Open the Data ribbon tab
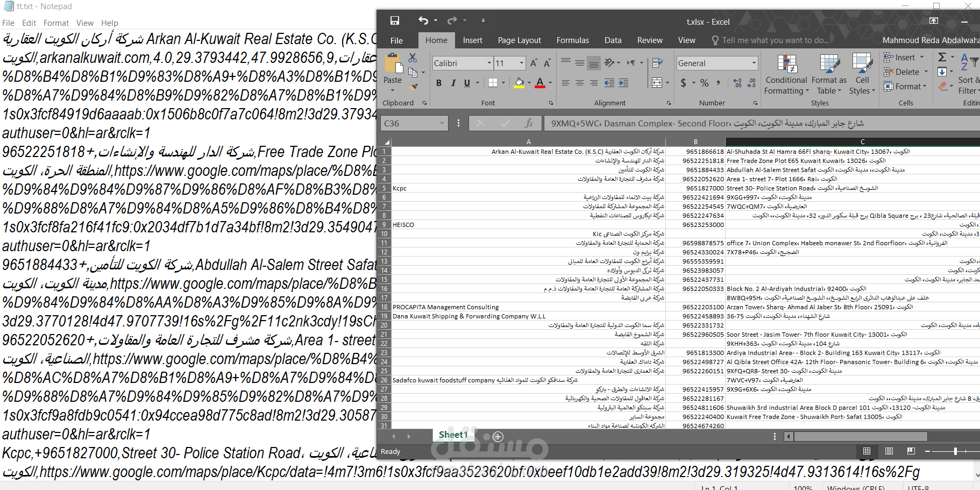 coord(613,40)
